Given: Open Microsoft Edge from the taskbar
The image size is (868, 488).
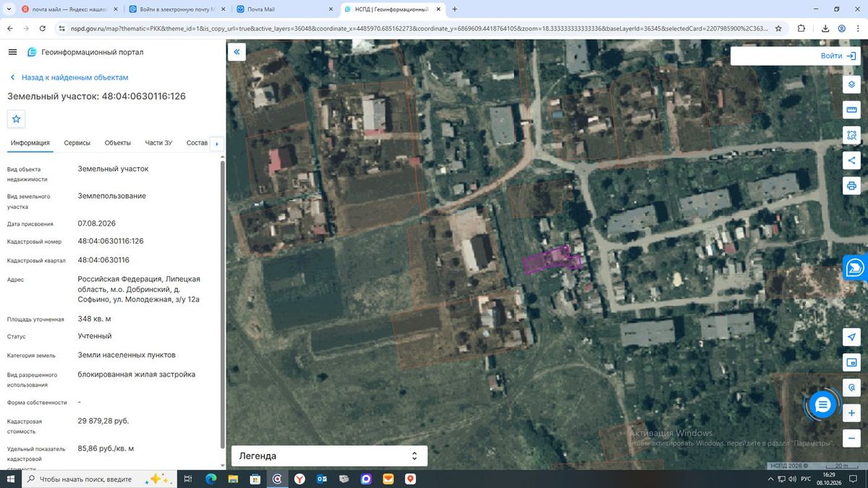Looking at the screenshot, I should (x=211, y=479).
